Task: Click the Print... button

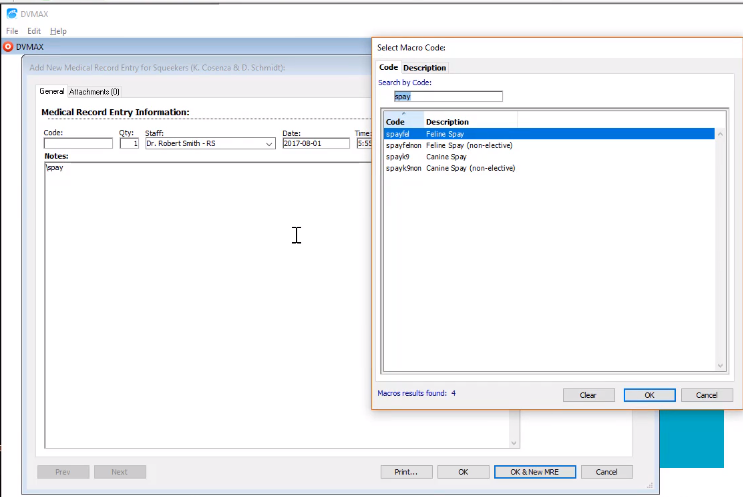Action: (x=406, y=472)
